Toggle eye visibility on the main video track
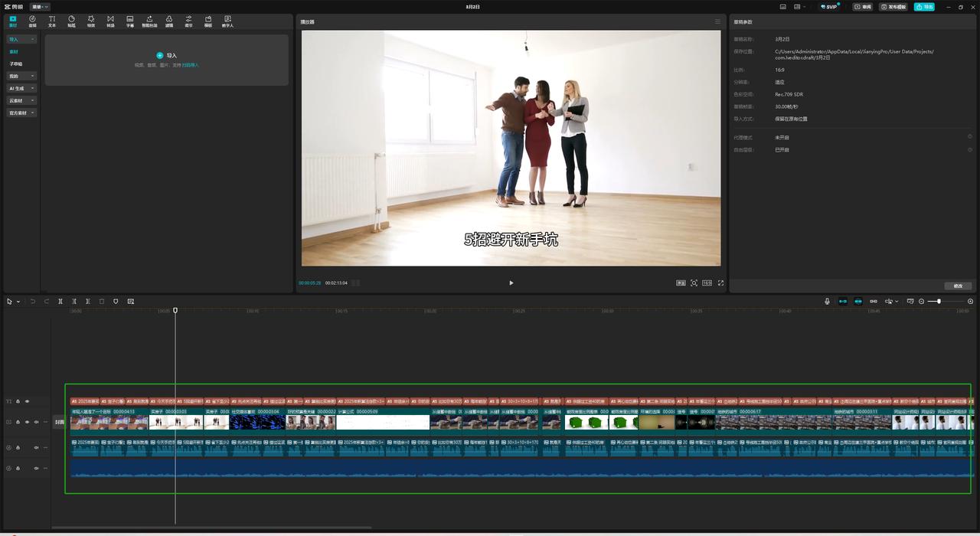Screen dimensions: 980x536 27,422
